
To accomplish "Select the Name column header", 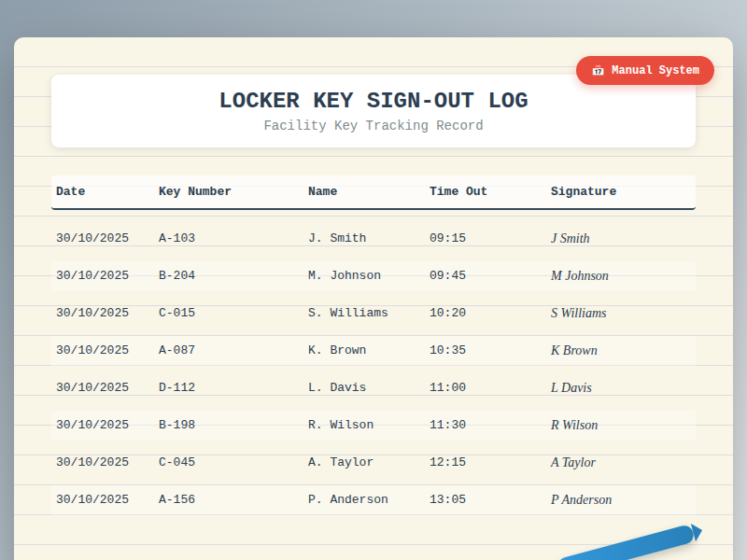I will 322,190.
